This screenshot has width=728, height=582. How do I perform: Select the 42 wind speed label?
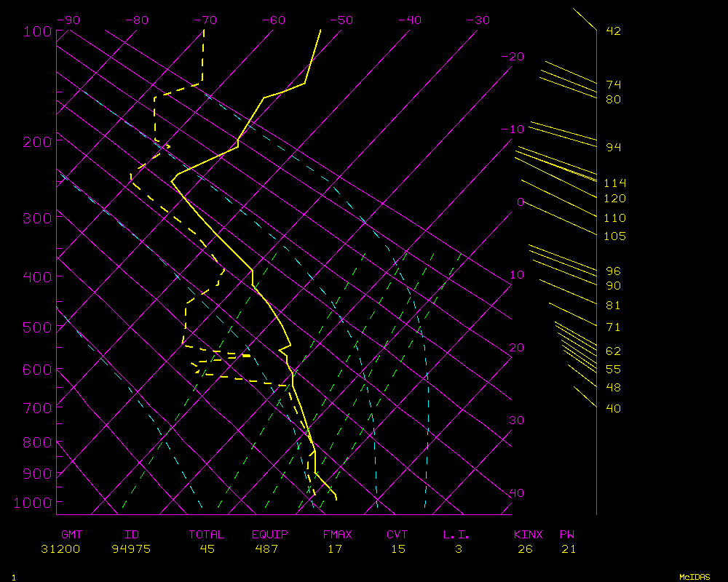coord(613,31)
